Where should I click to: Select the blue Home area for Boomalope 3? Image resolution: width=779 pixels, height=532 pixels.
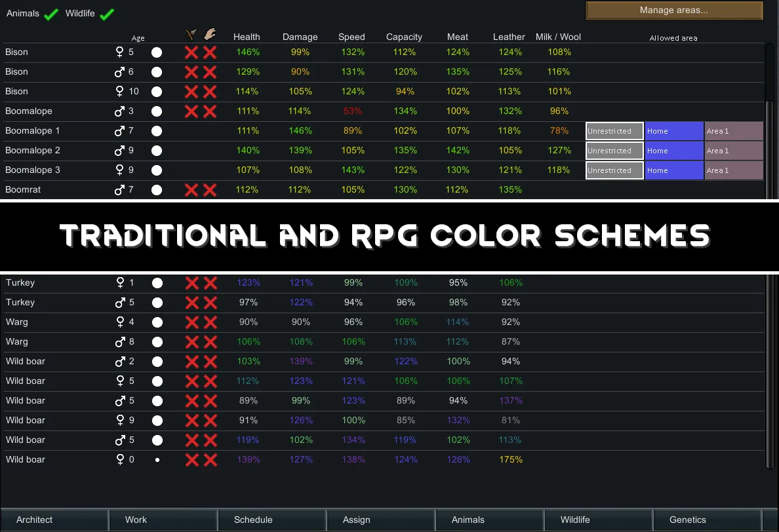tap(674, 170)
